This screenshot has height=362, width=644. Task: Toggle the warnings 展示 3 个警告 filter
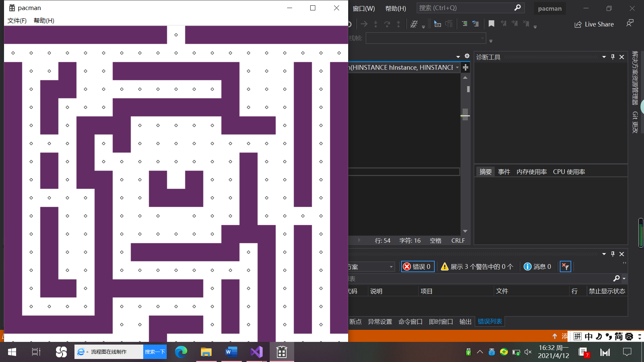click(477, 266)
